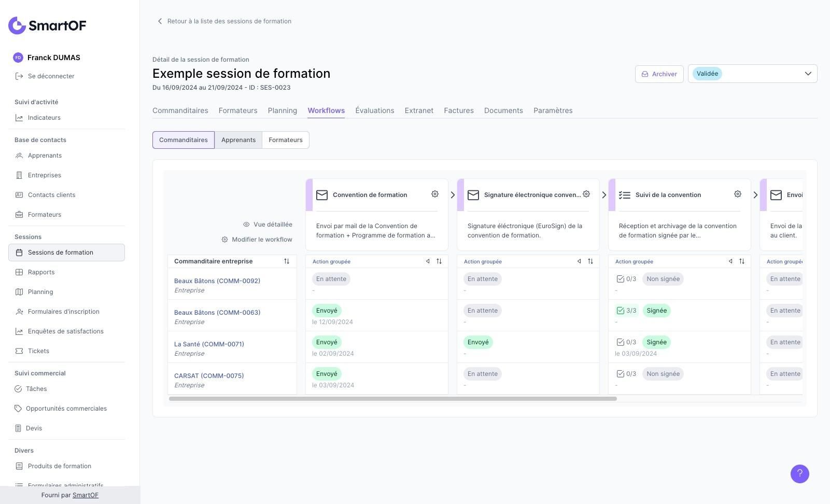
Task: Open Action groupée in Suivi de la convention
Action: pyautogui.click(x=634, y=262)
